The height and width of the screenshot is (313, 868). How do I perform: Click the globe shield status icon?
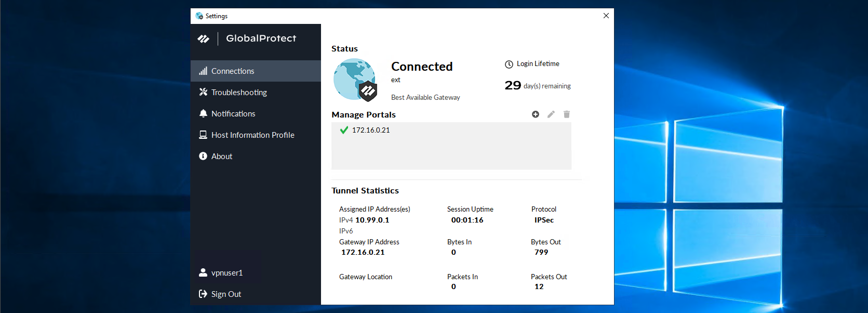pyautogui.click(x=355, y=80)
